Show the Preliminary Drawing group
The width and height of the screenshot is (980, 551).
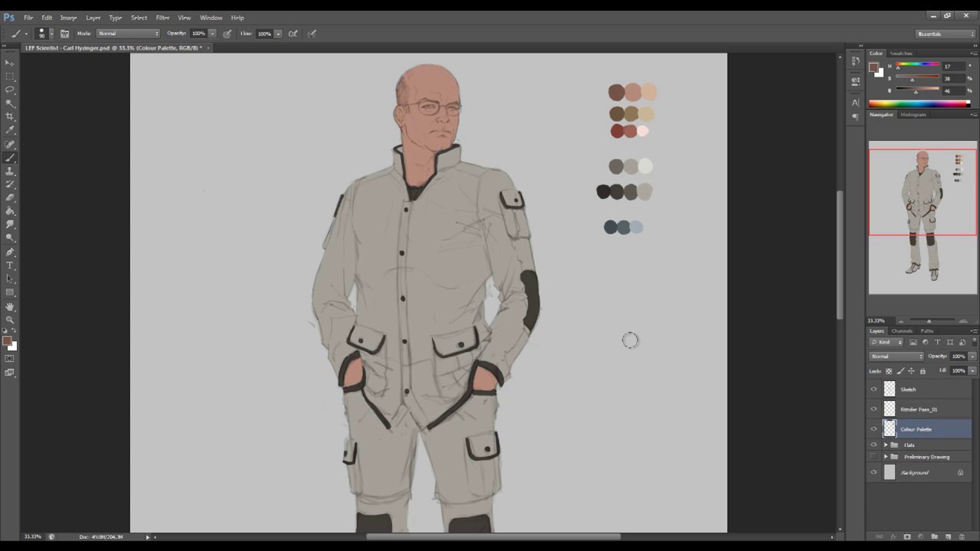point(873,456)
